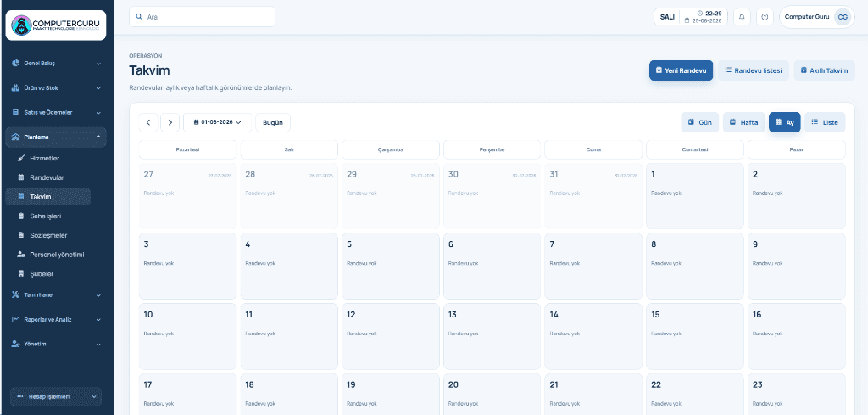
Task: Click the Genel Bakış pie chart icon
Action: point(15,63)
